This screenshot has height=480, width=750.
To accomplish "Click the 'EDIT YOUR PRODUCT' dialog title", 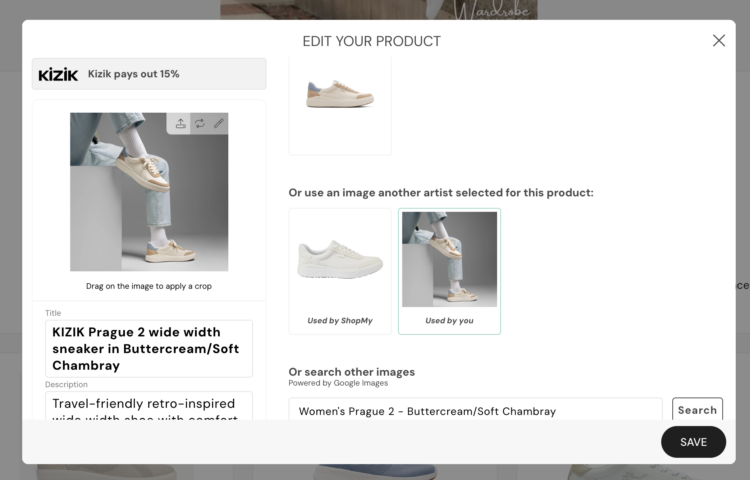I will click(372, 41).
